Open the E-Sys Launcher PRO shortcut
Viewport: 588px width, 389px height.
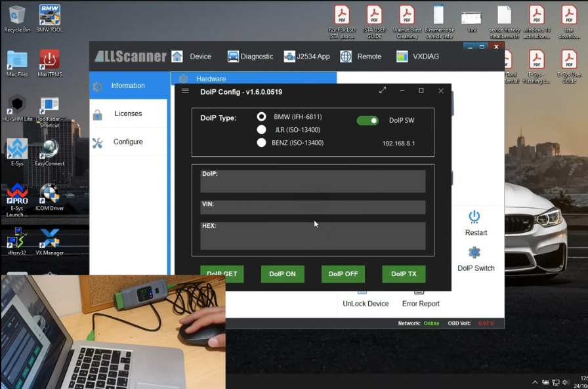point(17,200)
